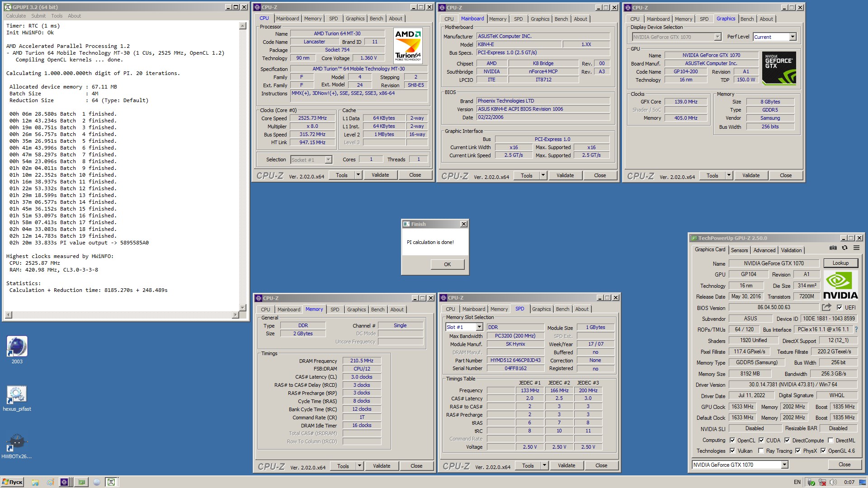Toggle the Ray Tracing checkbox
Viewport: 868px width, 488px height.
click(761, 450)
